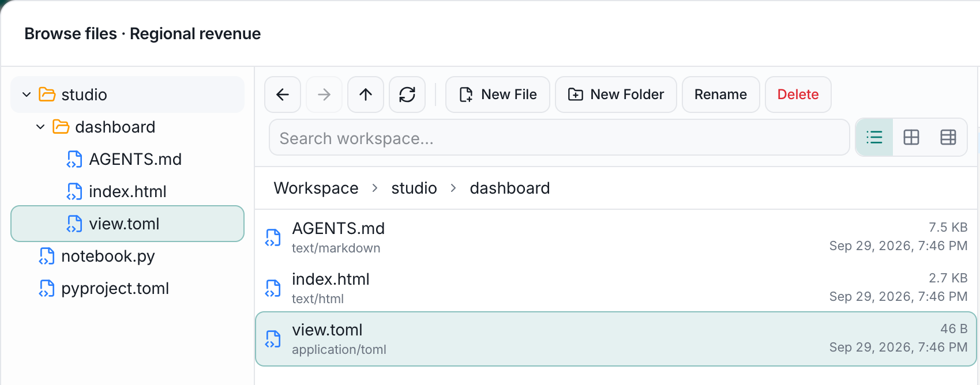The width and height of the screenshot is (980, 385).
Task: Select view.toml in the sidebar tree
Action: (127, 224)
